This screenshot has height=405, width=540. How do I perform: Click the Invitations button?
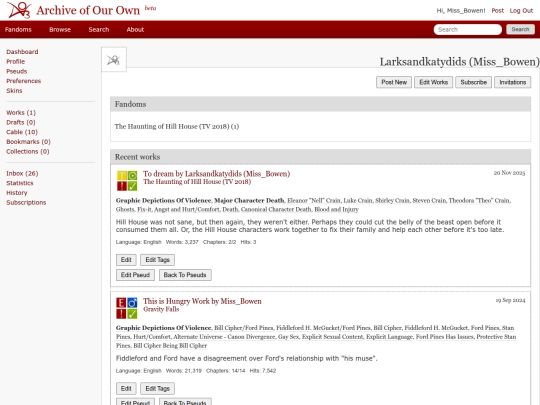point(513,82)
